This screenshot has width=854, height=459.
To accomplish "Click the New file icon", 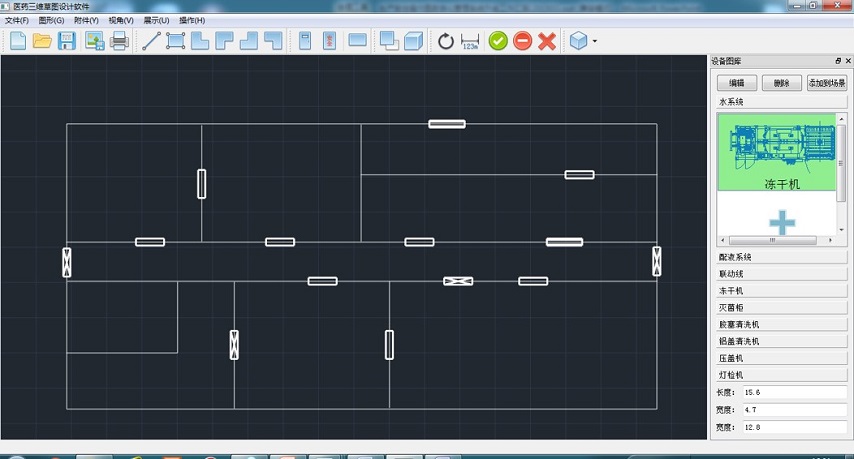I will (x=18, y=41).
